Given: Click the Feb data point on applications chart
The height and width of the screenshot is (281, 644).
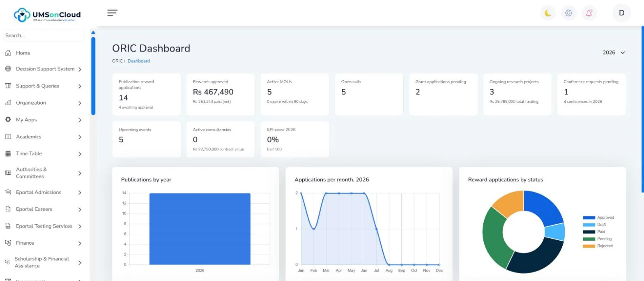Looking at the screenshot, I should [x=314, y=229].
